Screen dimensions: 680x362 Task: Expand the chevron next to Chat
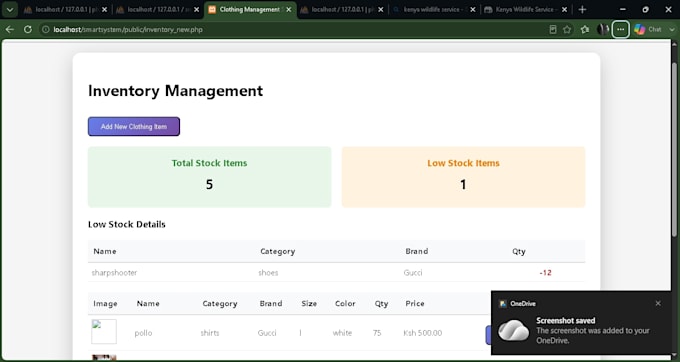(672, 29)
